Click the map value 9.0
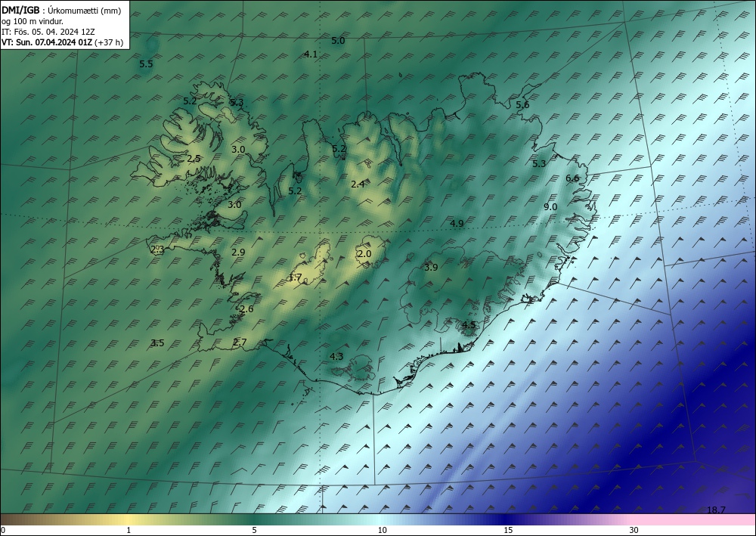The height and width of the screenshot is (536, 756). [x=550, y=207]
